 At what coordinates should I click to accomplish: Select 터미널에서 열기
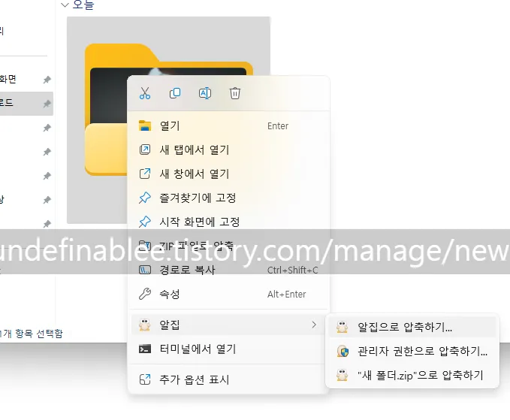(228, 349)
